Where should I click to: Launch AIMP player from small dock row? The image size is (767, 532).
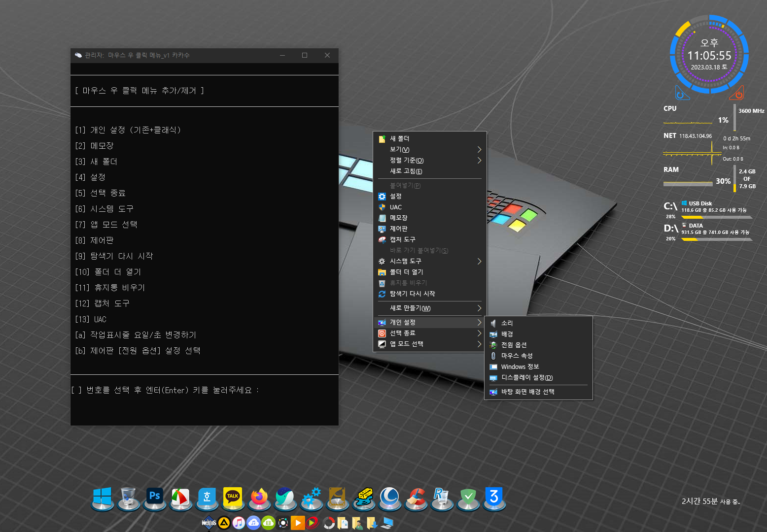point(224,523)
